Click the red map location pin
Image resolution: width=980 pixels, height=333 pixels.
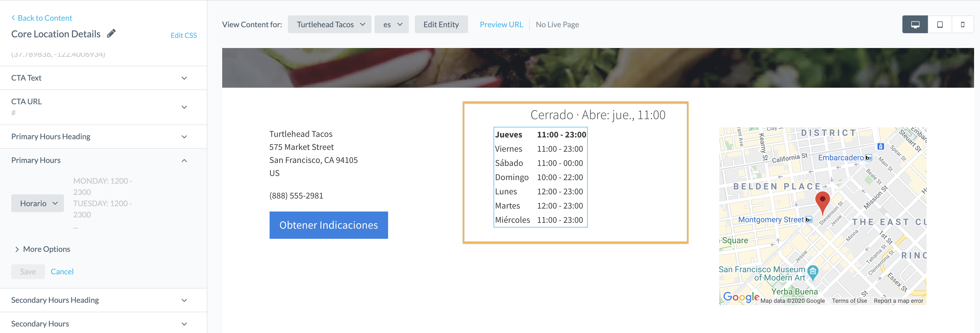[x=822, y=203]
